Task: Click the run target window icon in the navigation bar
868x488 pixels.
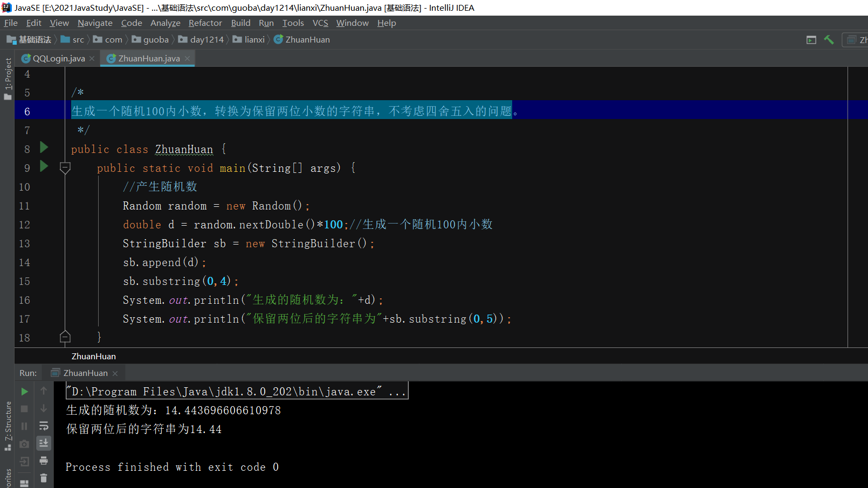Action: click(x=811, y=40)
